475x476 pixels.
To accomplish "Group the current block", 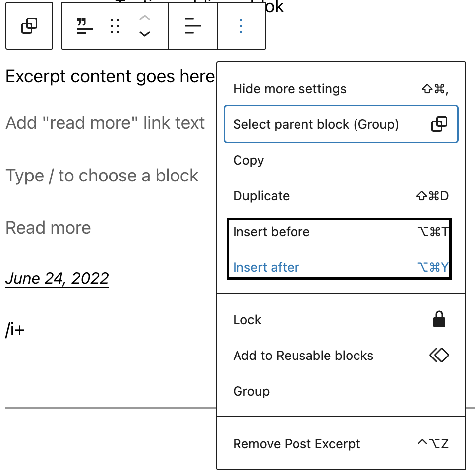I will point(251,391).
